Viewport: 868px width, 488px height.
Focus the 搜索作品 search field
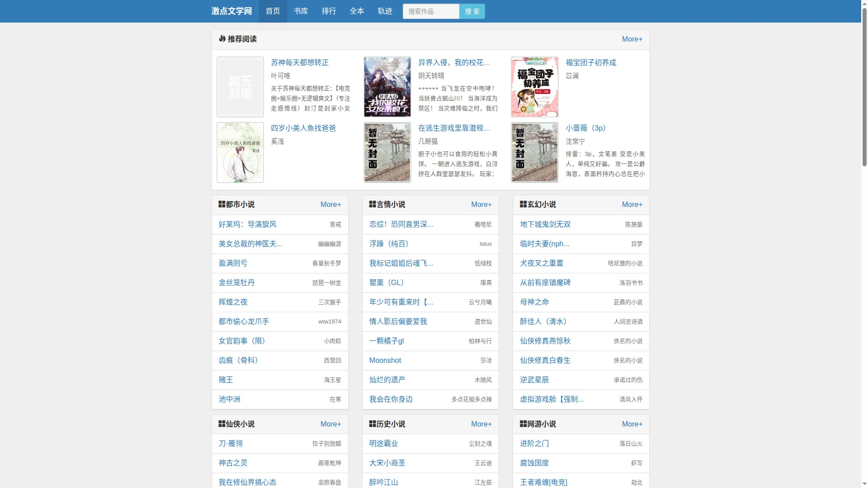[431, 11]
